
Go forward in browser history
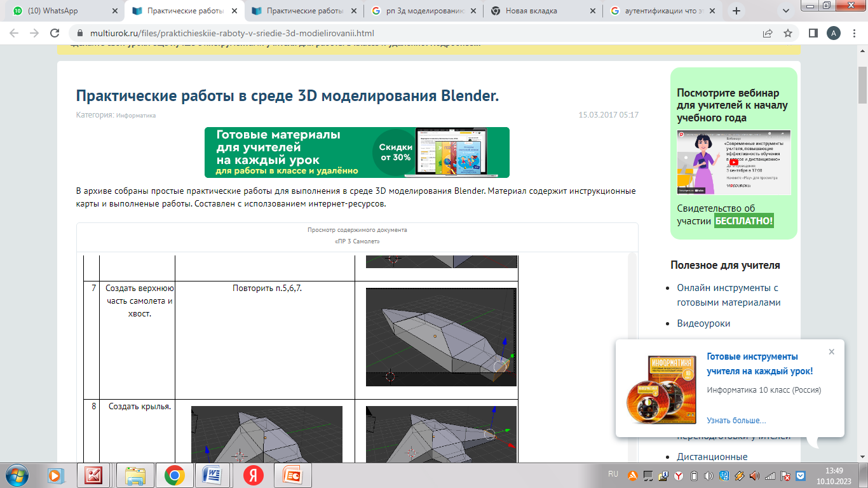point(34,33)
